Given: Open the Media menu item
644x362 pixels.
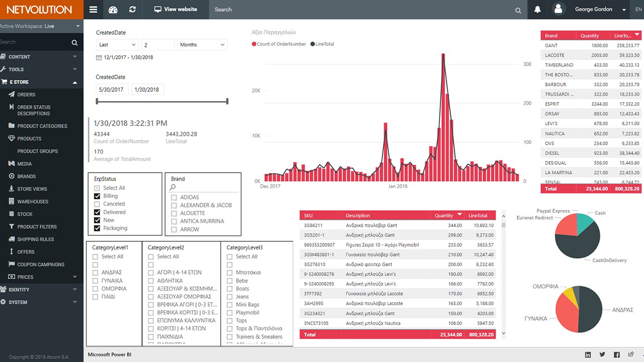Looking at the screenshot, I should (25, 164).
